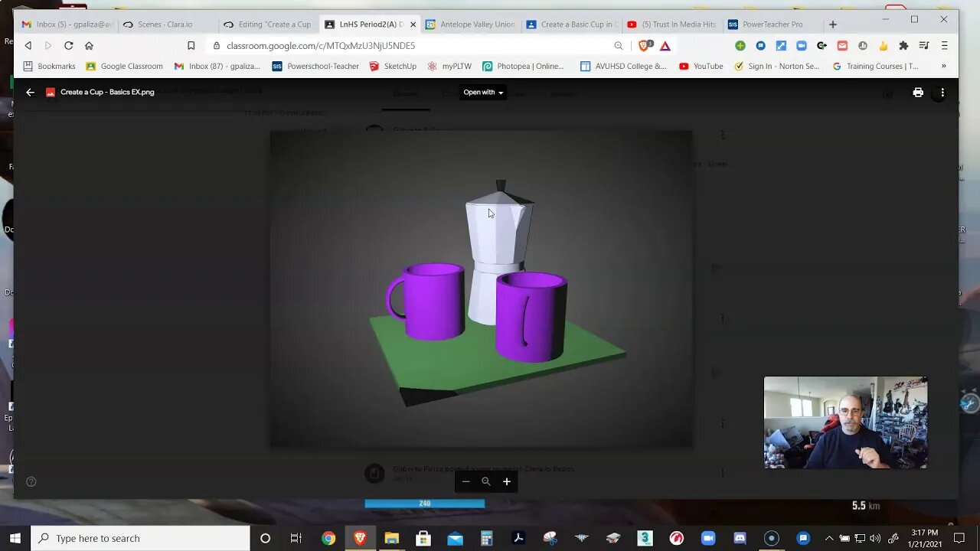The image size is (980, 551).
Task: Open Calculator from the taskbar
Action: [x=486, y=538]
